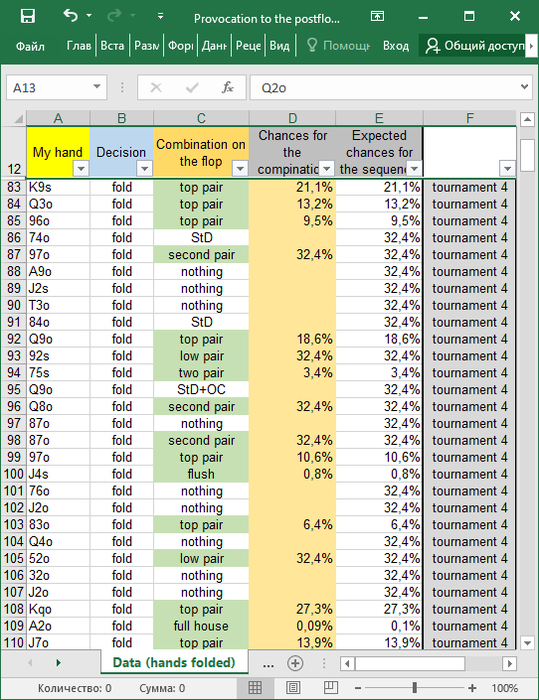Select Data (hands folded) sheet tab
539x700 pixels.
(174, 662)
